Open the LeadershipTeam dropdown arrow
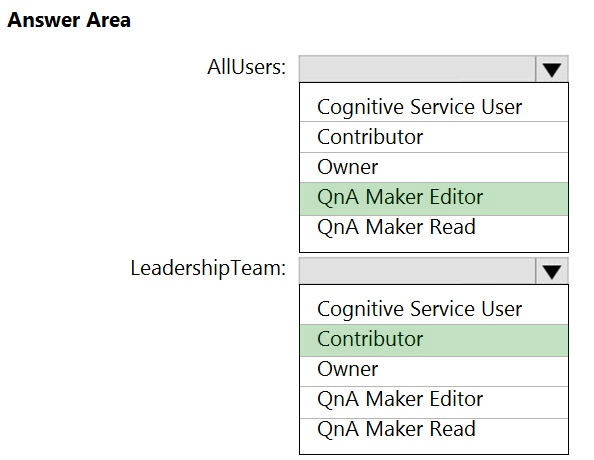Screen dimensions: 594x460 [552, 271]
